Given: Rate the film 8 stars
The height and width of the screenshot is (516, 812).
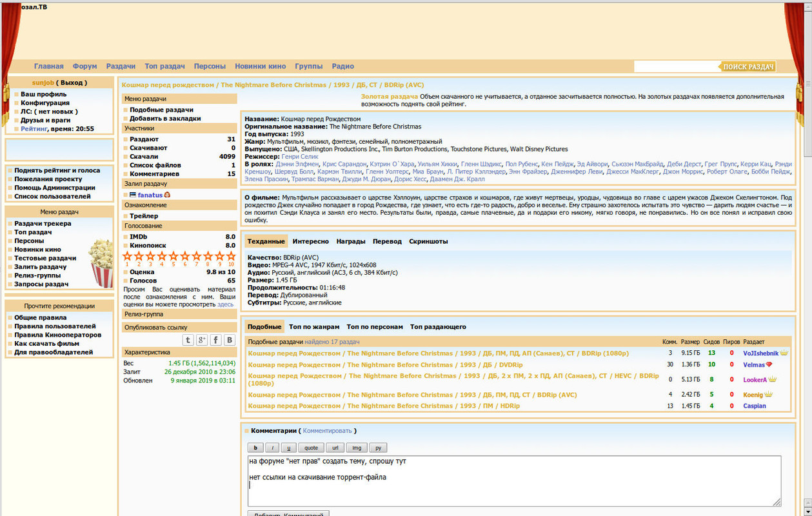Looking at the screenshot, I should point(208,256).
